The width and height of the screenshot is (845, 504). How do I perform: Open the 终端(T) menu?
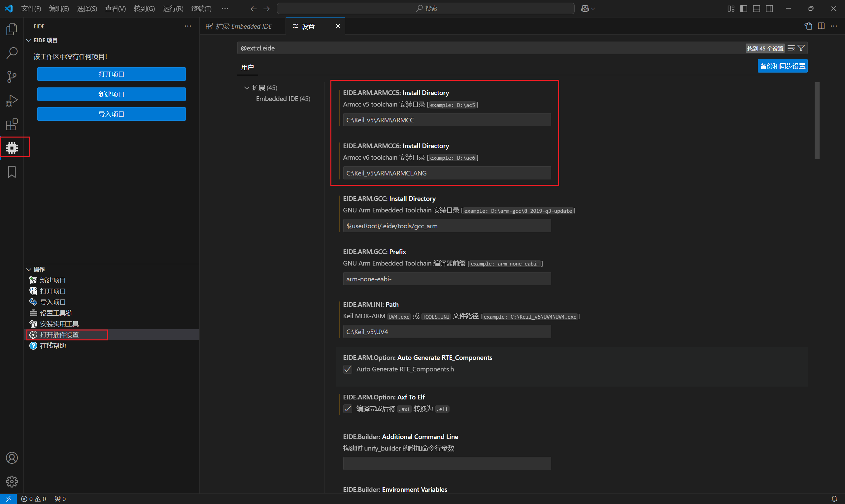click(201, 9)
